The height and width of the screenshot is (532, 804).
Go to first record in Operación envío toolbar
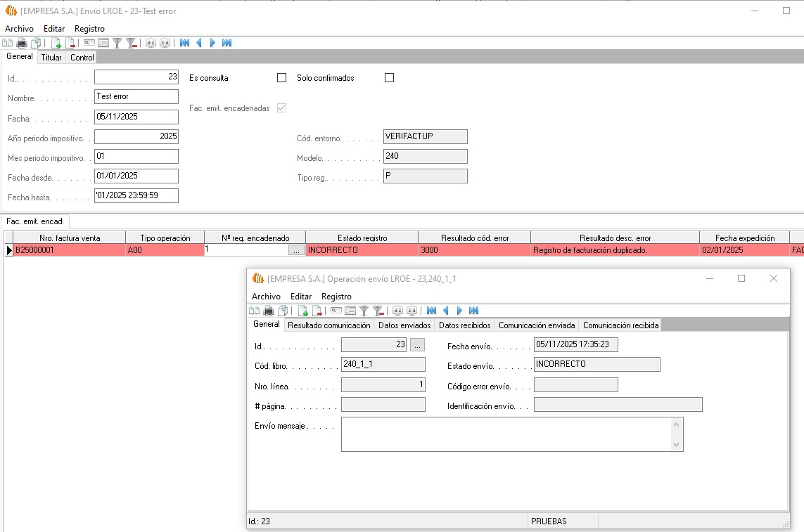(431, 311)
